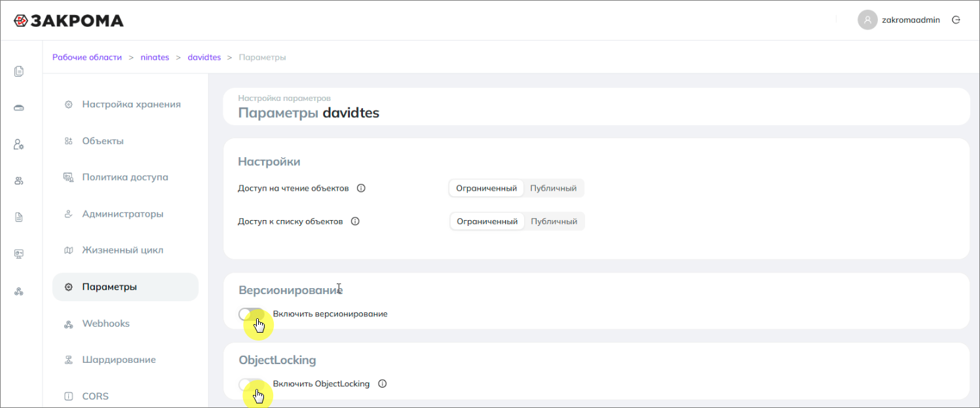Set object read access to Публичный
Viewport: 980px width, 408px height.
coord(554,188)
